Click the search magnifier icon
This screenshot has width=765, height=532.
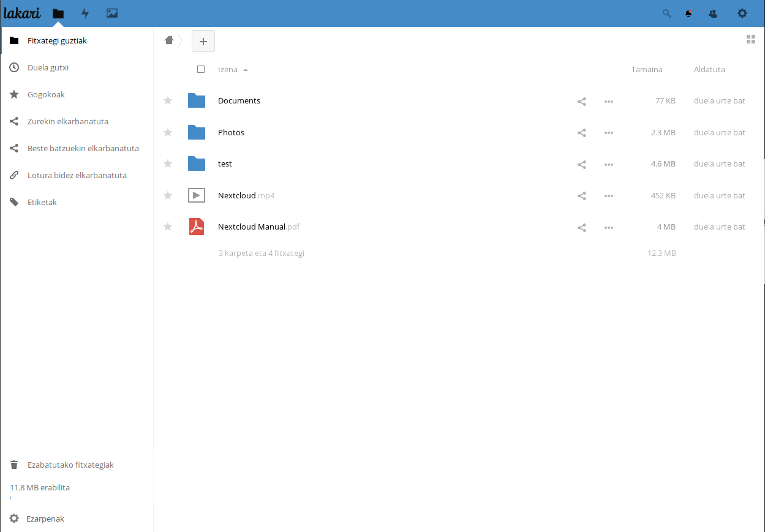tap(667, 13)
